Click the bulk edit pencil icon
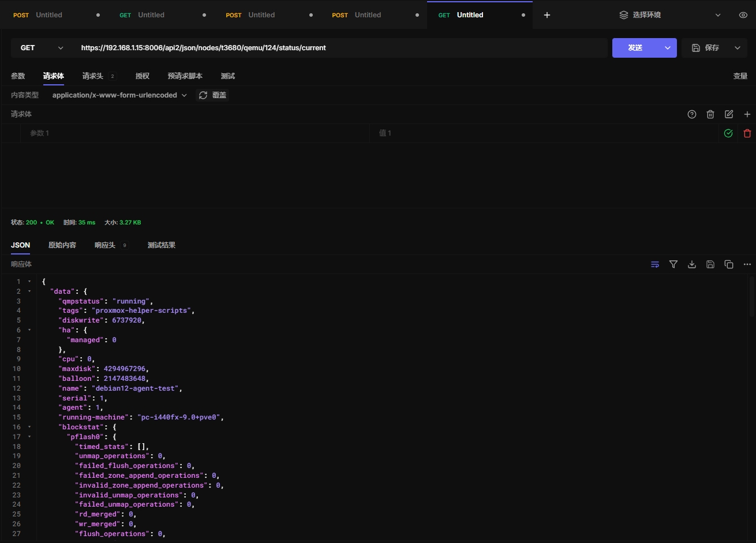Screen dimensions: 756x543 pyautogui.click(x=728, y=114)
